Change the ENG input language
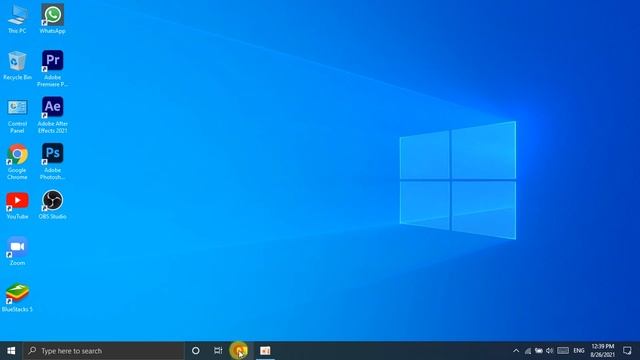Image resolution: width=640 pixels, height=360 pixels. pos(579,351)
